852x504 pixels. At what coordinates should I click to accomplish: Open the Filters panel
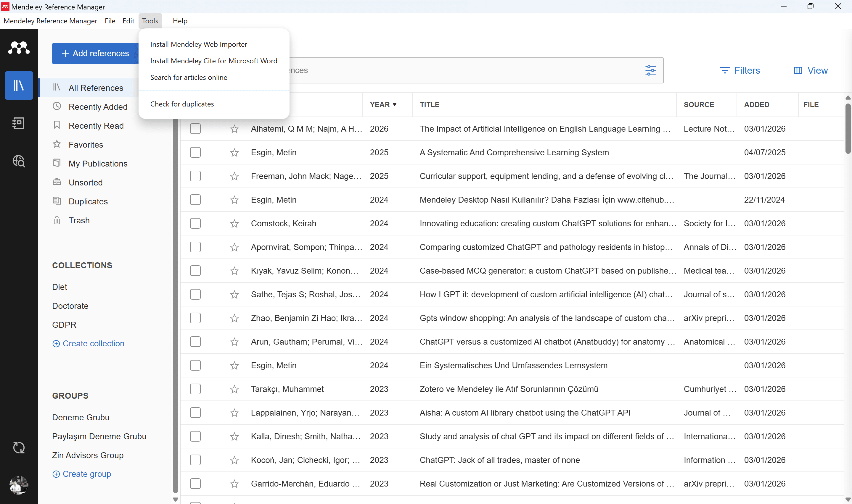(x=740, y=70)
